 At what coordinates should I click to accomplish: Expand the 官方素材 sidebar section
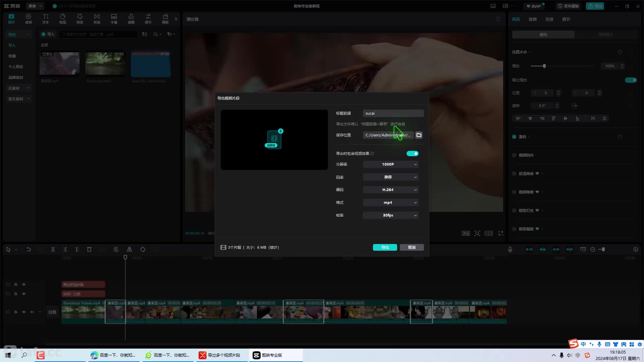[x=19, y=99]
